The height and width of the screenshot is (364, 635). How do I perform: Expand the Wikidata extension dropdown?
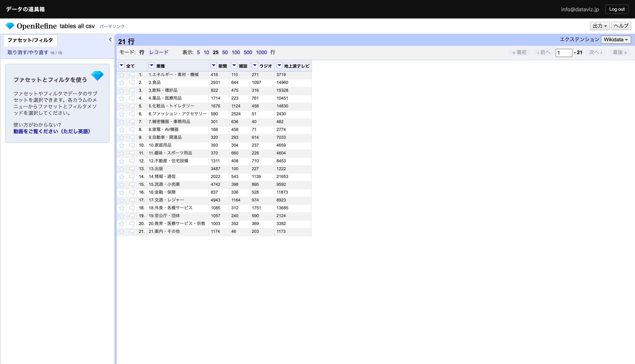coord(615,40)
